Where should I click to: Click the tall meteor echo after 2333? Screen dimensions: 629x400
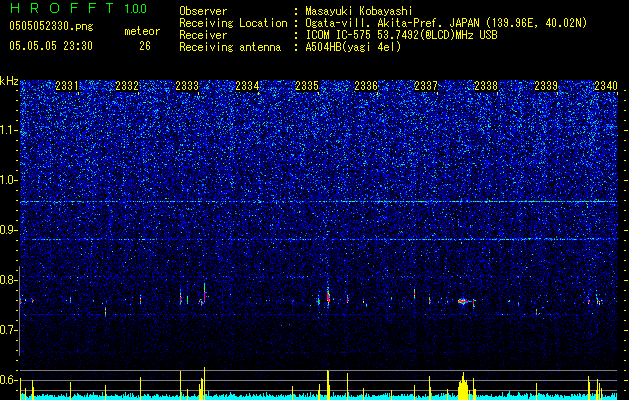click(x=205, y=293)
